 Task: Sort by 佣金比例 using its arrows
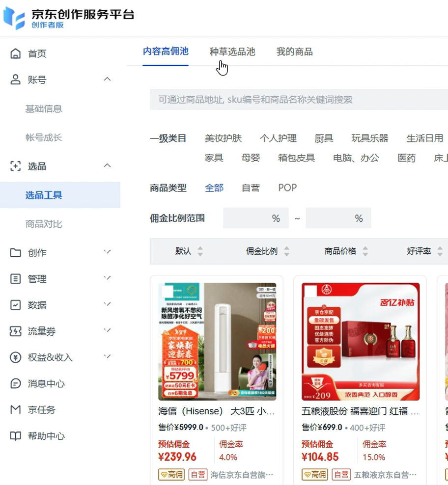pyautogui.click(x=287, y=251)
